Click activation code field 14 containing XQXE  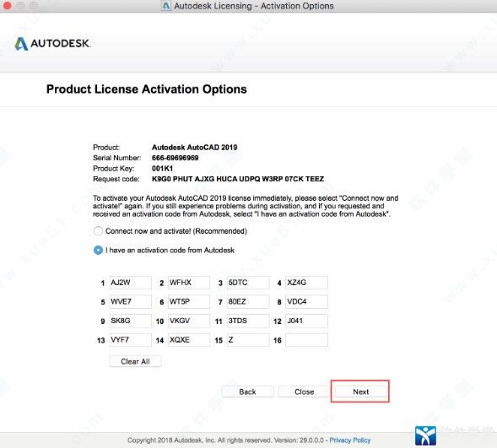(x=189, y=340)
